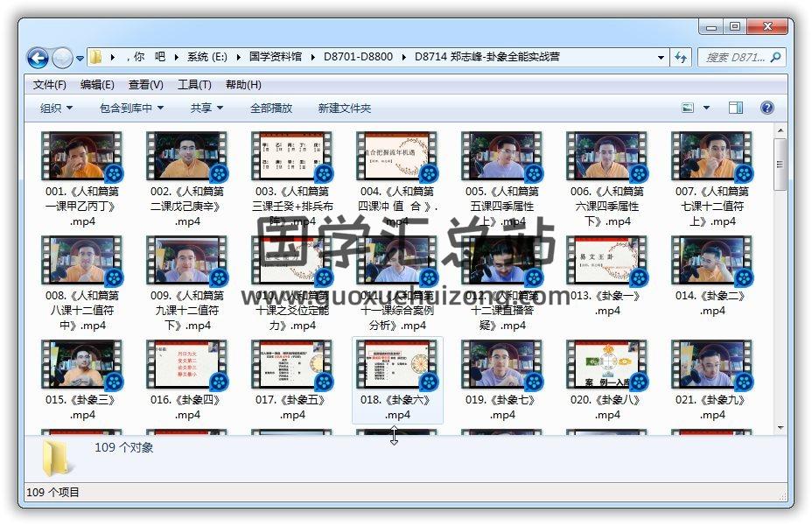Click the change view icon in toolbar
Screen dimensions: 812x526
[x=689, y=108]
